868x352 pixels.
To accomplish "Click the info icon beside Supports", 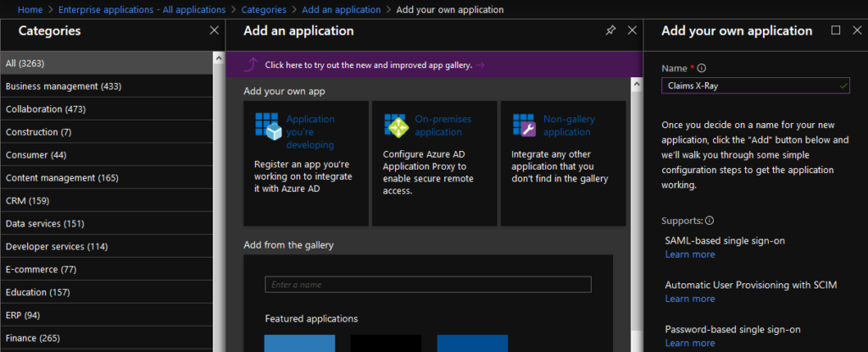I will [709, 221].
